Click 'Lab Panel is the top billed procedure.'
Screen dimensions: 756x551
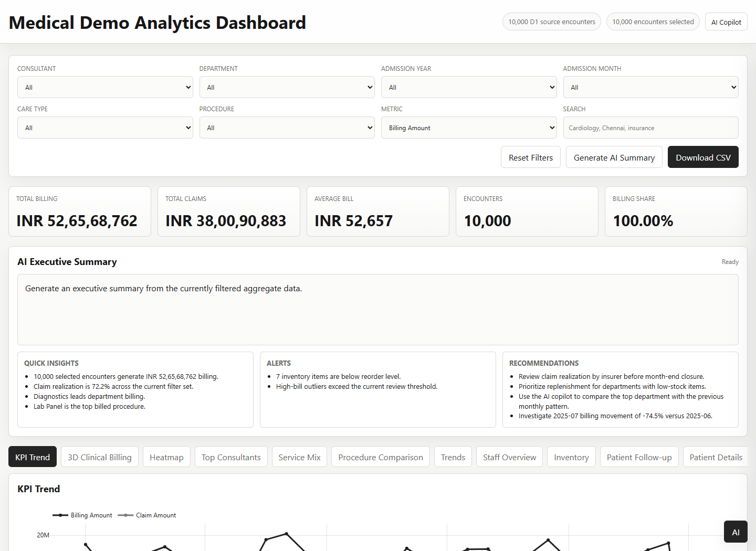pyautogui.click(x=89, y=406)
